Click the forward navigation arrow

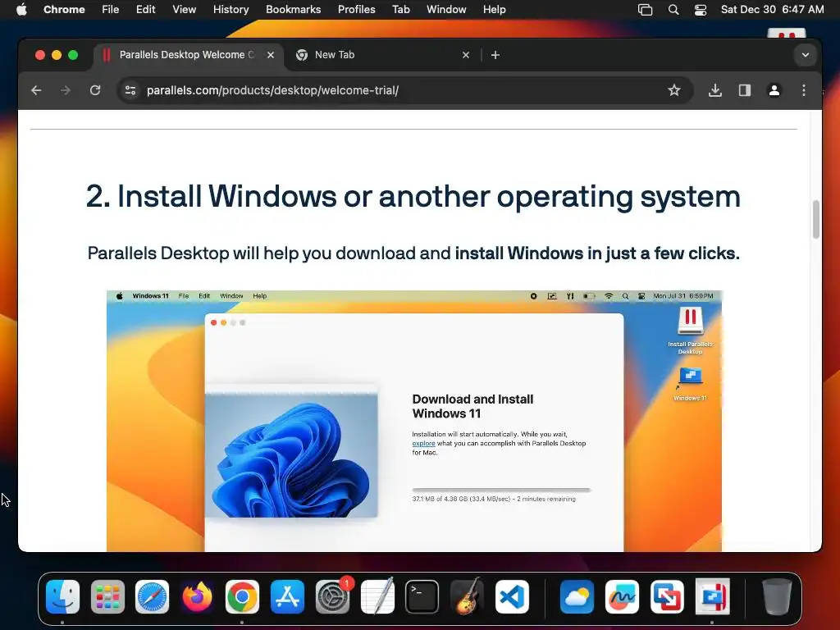pyautogui.click(x=66, y=90)
